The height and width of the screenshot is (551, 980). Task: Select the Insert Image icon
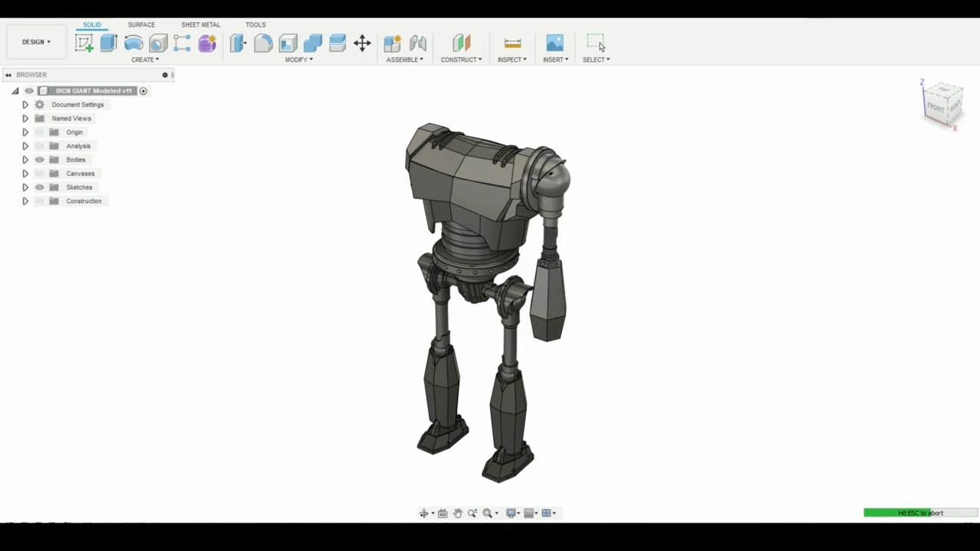[x=555, y=43]
